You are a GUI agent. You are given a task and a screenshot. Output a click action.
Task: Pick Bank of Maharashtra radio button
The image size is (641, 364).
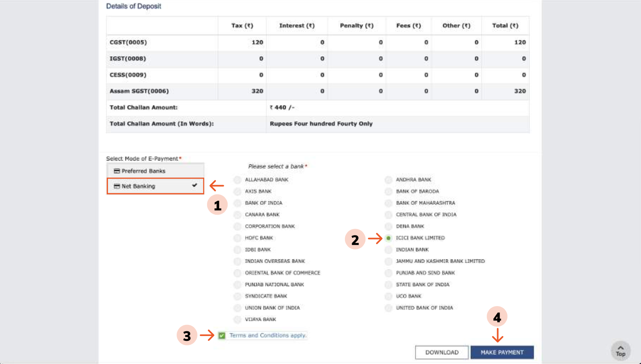point(388,203)
